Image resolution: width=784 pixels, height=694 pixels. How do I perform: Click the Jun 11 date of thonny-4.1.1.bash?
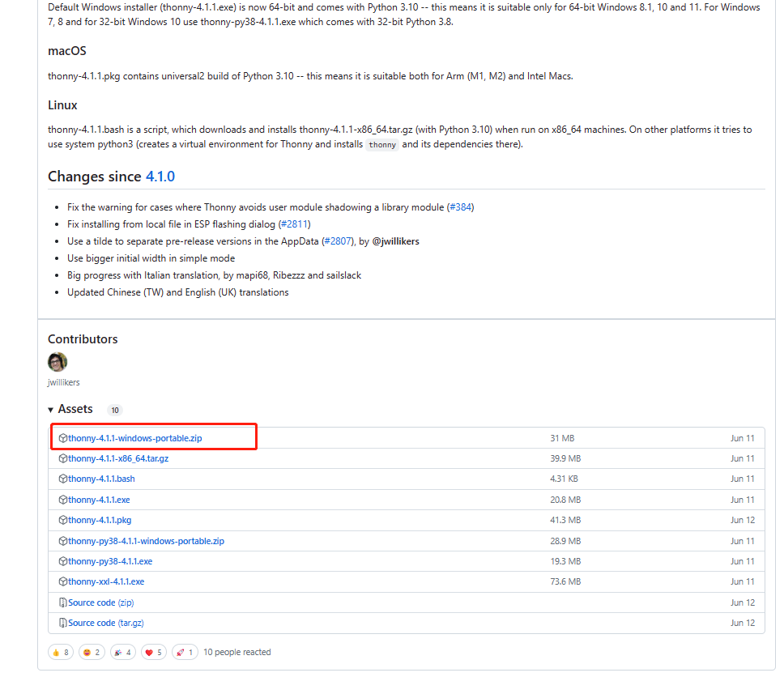(x=743, y=479)
